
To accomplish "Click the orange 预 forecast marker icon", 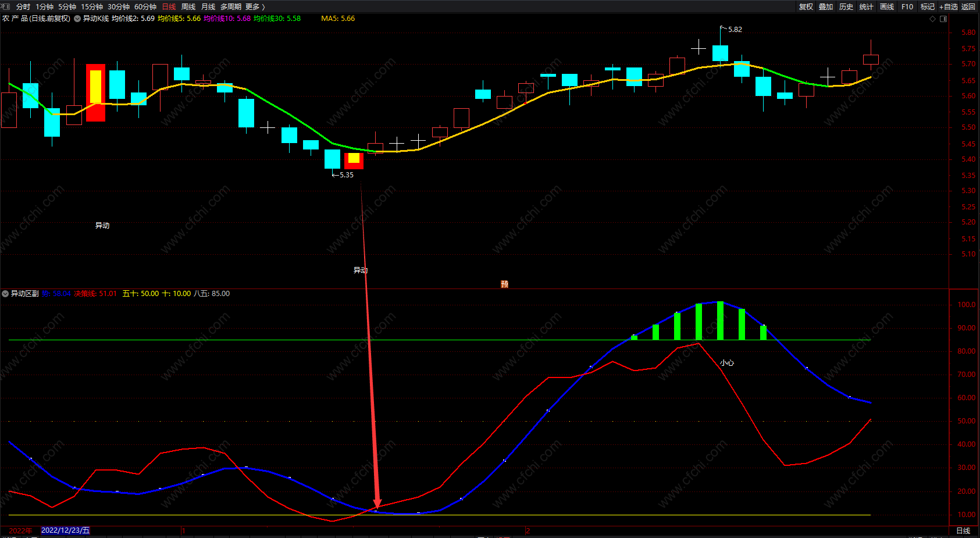I will point(504,284).
